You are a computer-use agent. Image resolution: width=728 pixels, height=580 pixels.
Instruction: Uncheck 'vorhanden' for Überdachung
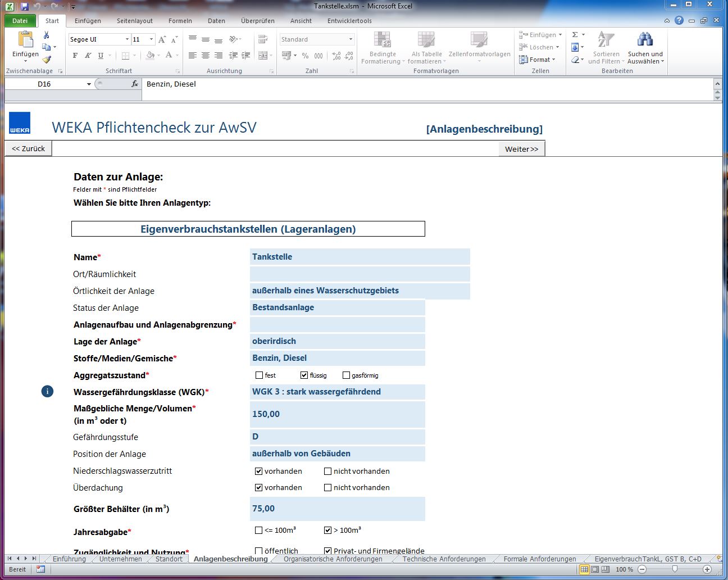tap(259, 487)
